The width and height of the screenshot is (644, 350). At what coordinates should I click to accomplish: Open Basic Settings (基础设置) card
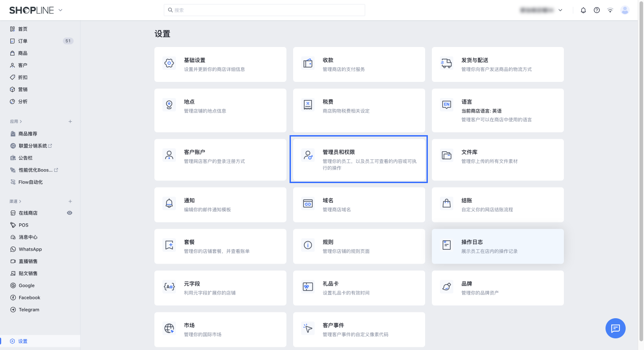pyautogui.click(x=220, y=64)
